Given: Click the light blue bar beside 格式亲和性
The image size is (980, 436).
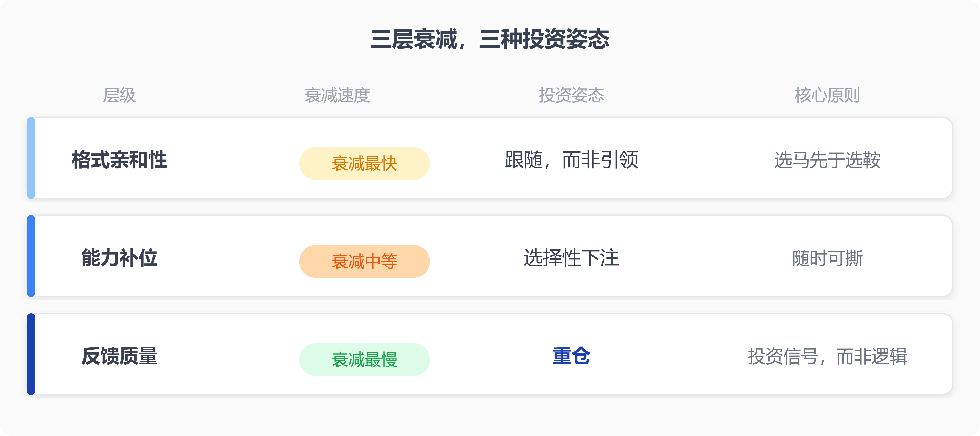Looking at the screenshot, I should click(x=31, y=158).
